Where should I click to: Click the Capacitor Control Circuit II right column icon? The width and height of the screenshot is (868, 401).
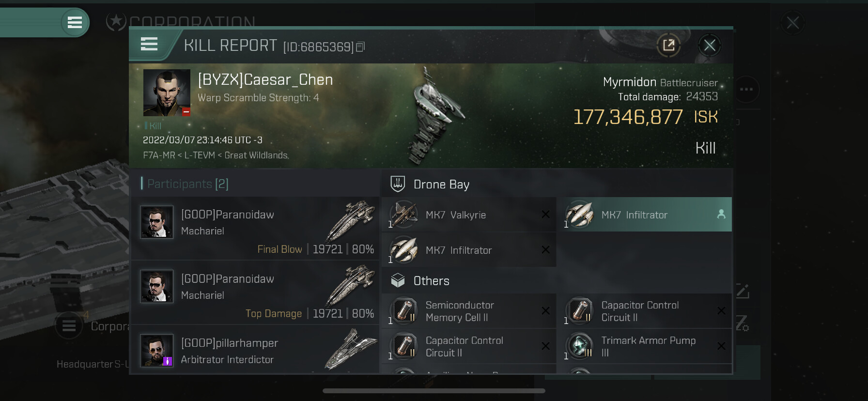click(579, 311)
